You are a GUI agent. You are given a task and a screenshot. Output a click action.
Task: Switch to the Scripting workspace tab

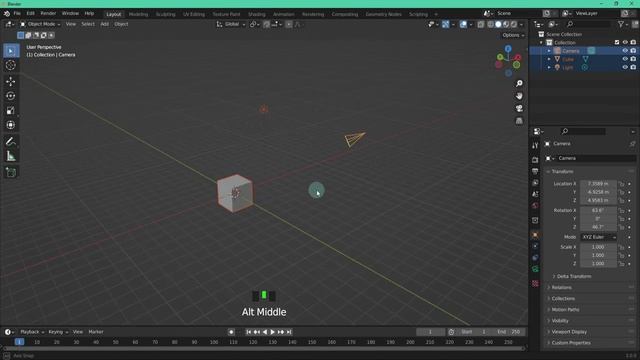418,14
